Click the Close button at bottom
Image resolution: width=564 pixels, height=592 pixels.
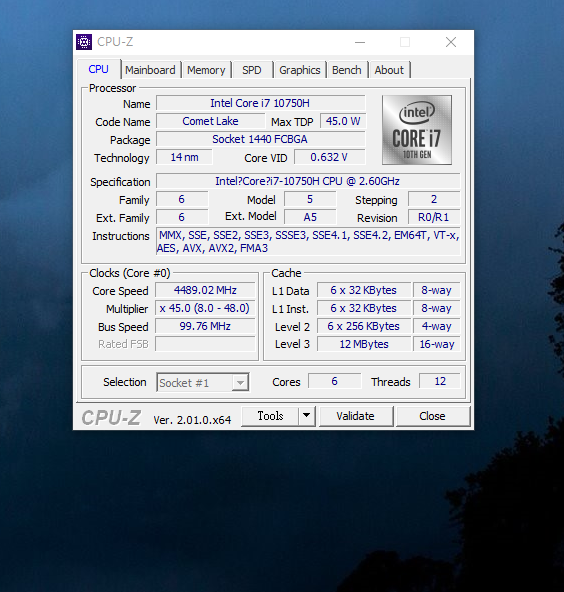pyautogui.click(x=432, y=416)
